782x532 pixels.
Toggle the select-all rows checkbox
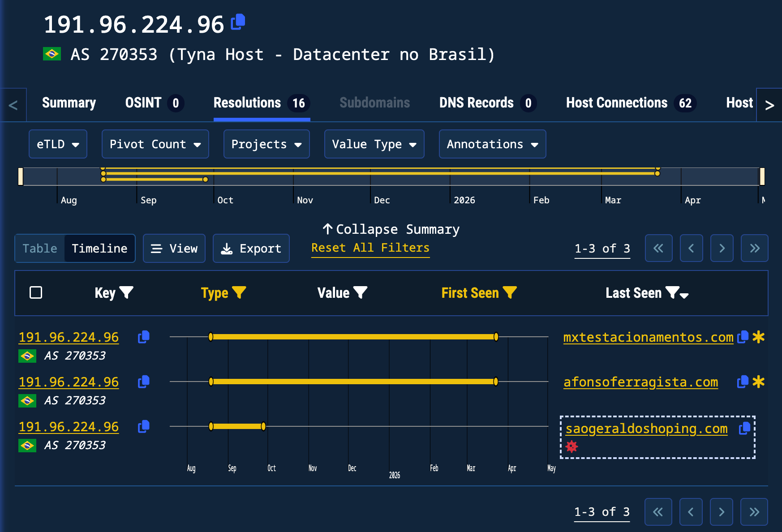(36, 292)
